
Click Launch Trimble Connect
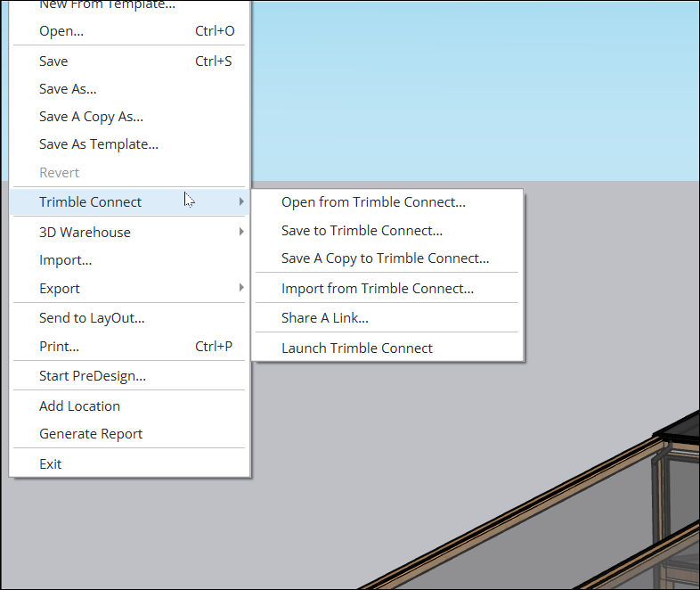pos(356,348)
